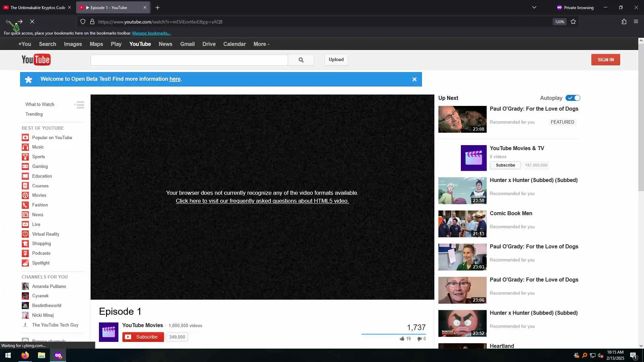This screenshot has height=362, width=644.
Task: Select Gmail in the top navigation bar
Action: (187, 44)
